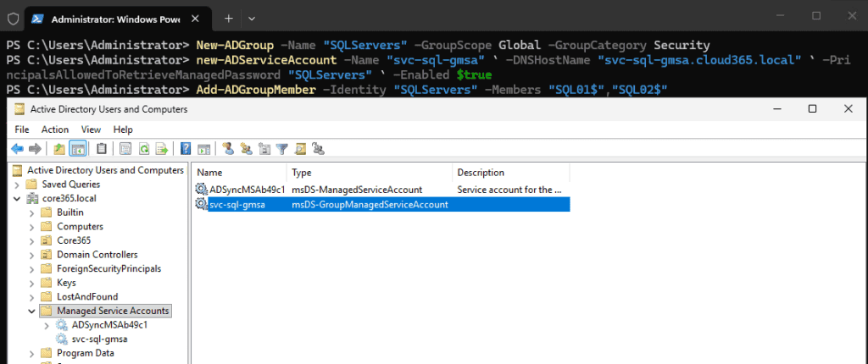Screen dimensions: 868x364
Task: Click msDS-ManagedServiceAccount type cell
Action: click(357, 190)
